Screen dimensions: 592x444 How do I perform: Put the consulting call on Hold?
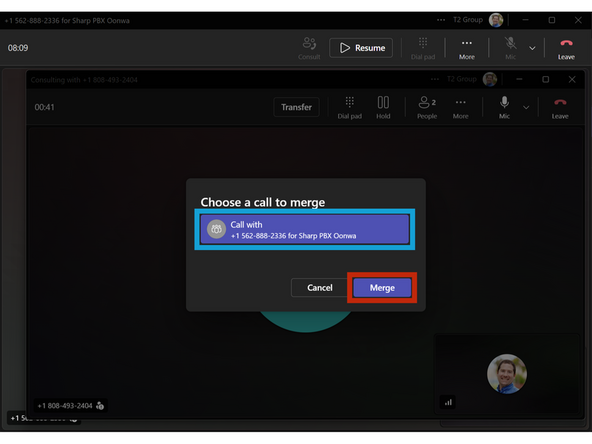pos(383,108)
